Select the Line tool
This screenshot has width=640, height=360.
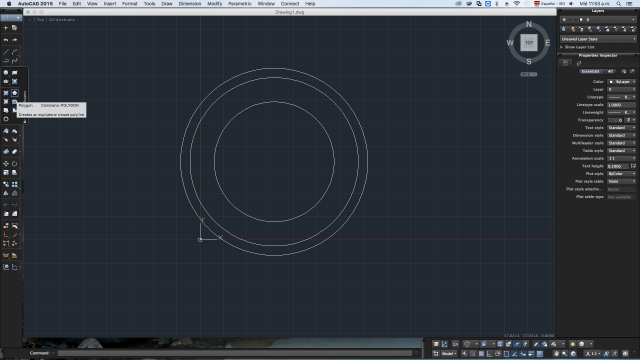point(6,52)
